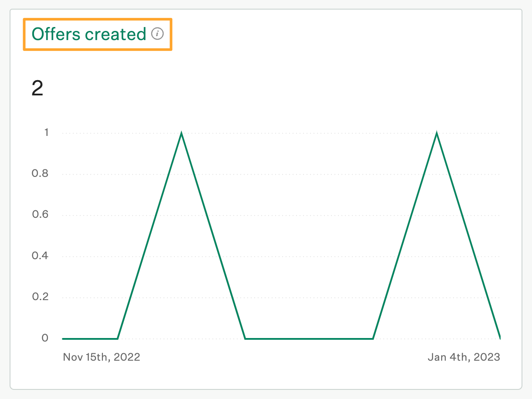532x399 pixels.
Task: Click the y-axis label 1
Action: point(46,132)
